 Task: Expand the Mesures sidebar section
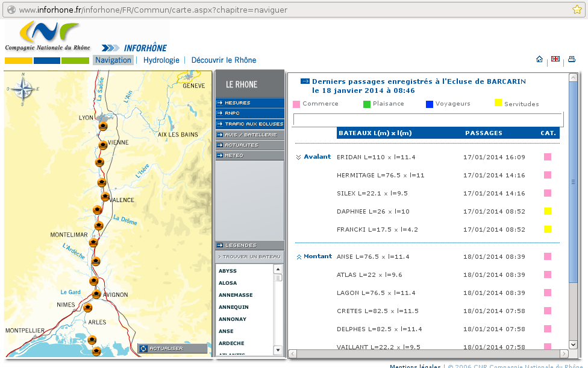249,103
